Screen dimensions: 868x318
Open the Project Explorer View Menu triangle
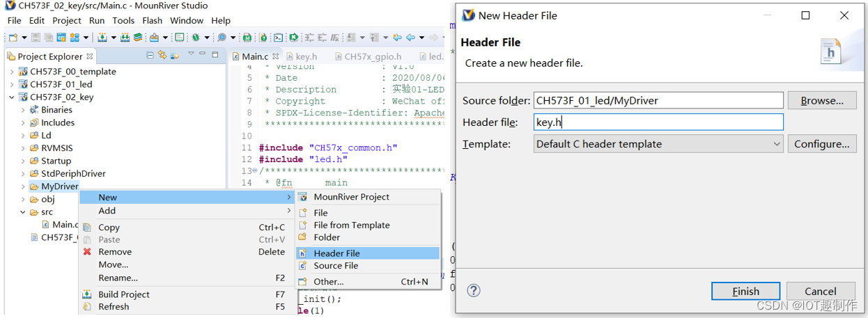click(x=191, y=54)
